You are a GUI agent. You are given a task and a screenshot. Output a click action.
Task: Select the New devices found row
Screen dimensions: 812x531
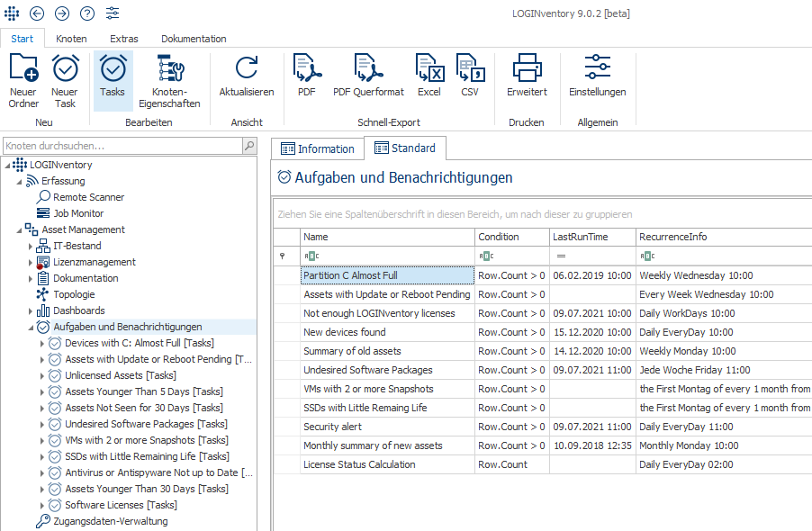pyautogui.click(x=543, y=332)
